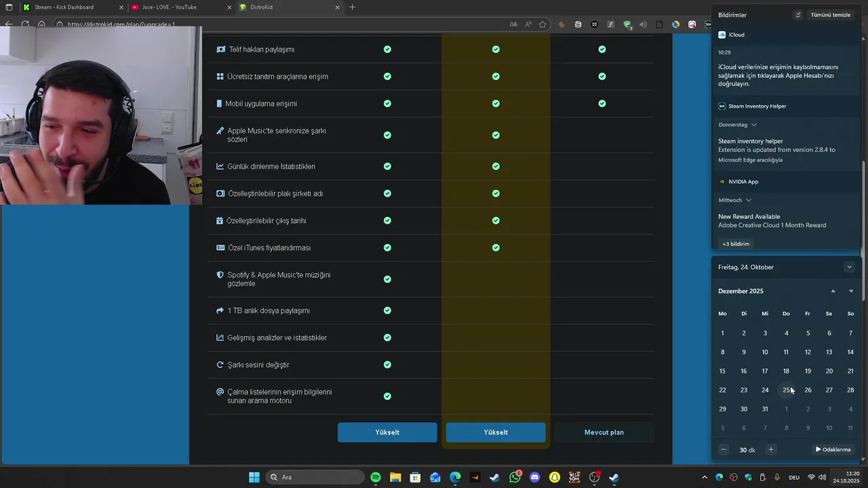Open a new browser tab
Viewport: 868px width, 488px height.
pyautogui.click(x=352, y=7)
